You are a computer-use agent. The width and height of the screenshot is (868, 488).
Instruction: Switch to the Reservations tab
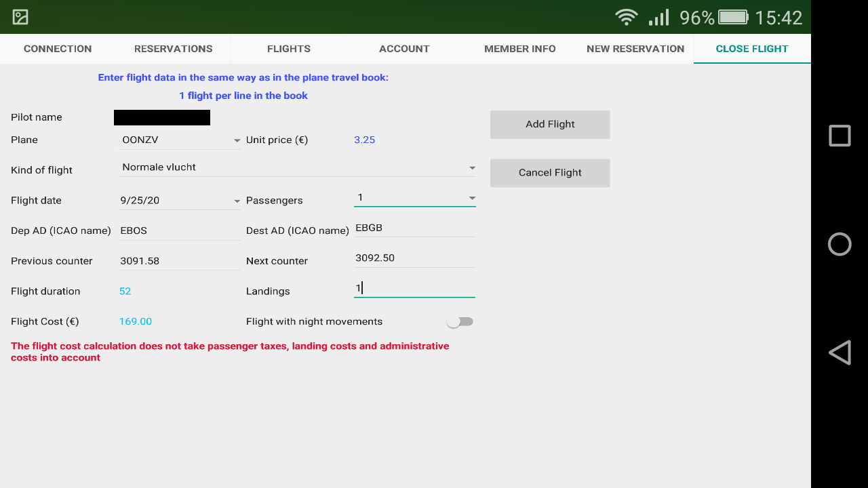[173, 49]
